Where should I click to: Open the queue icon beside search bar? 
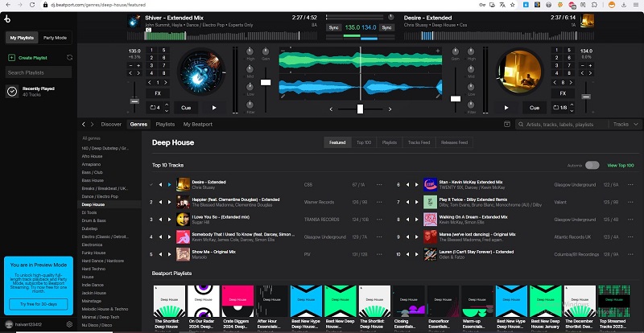click(x=507, y=124)
